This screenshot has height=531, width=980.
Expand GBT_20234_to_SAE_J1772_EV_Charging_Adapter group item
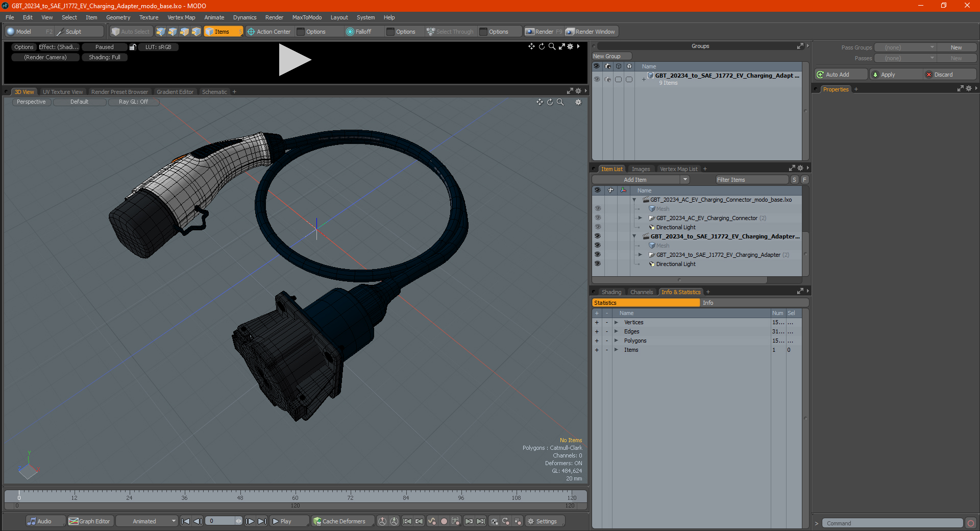coord(641,255)
